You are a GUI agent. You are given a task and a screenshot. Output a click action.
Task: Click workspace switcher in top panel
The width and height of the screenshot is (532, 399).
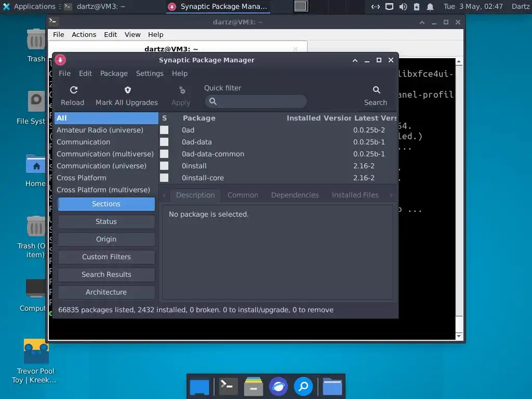[301, 6]
